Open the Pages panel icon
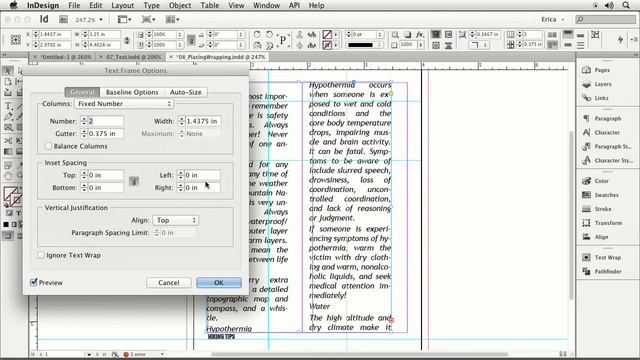Screen dimensions: 640x360 click(587, 70)
